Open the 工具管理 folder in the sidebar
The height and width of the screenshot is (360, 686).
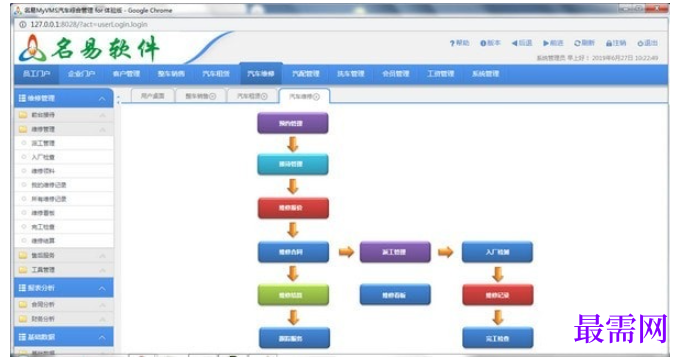pos(23,270)
